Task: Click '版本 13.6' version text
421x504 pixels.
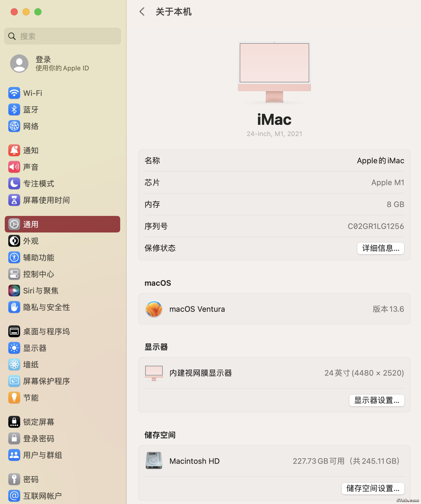Action: [x=388, y=309]
